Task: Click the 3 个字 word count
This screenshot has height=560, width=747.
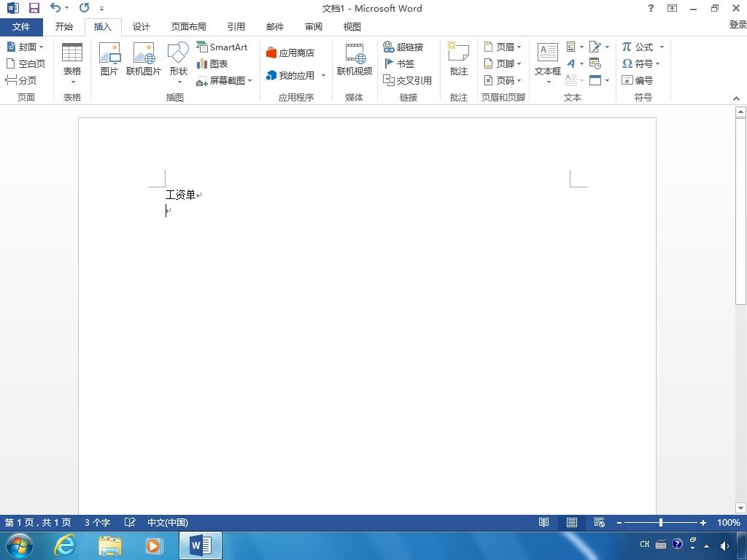Action: (97, 522)
